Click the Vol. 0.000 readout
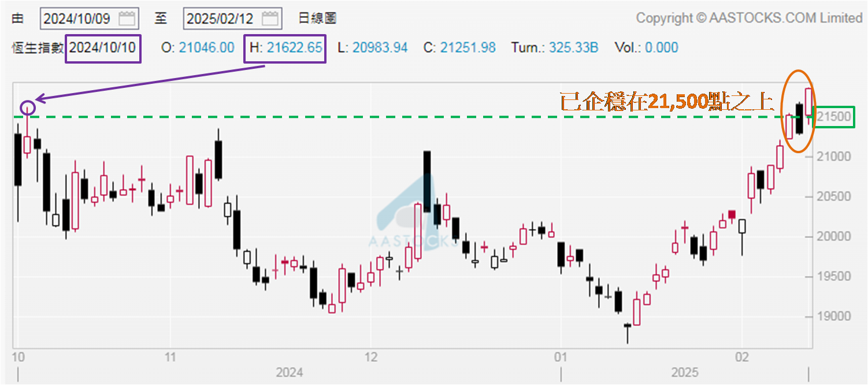Screen dimensions: 868x385 point(644,47)
